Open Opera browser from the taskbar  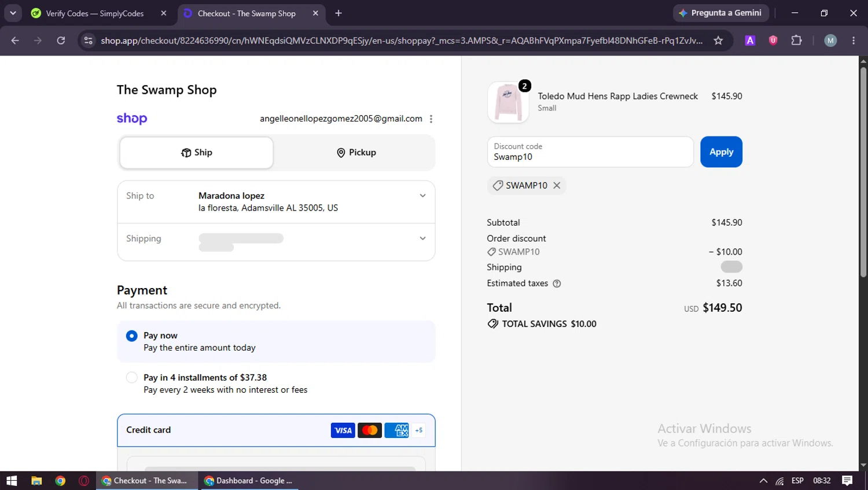(x=84, y=481)
